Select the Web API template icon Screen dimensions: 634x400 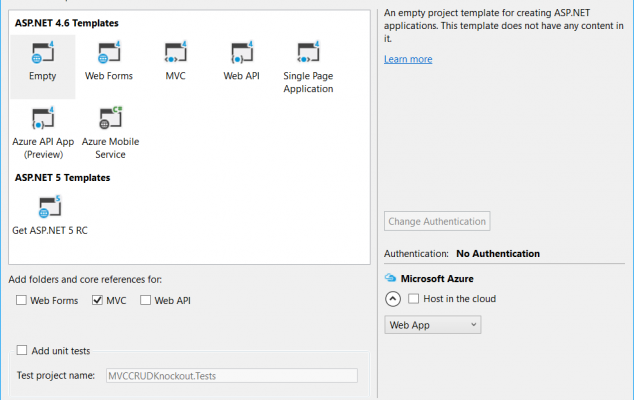pos(242,53)
